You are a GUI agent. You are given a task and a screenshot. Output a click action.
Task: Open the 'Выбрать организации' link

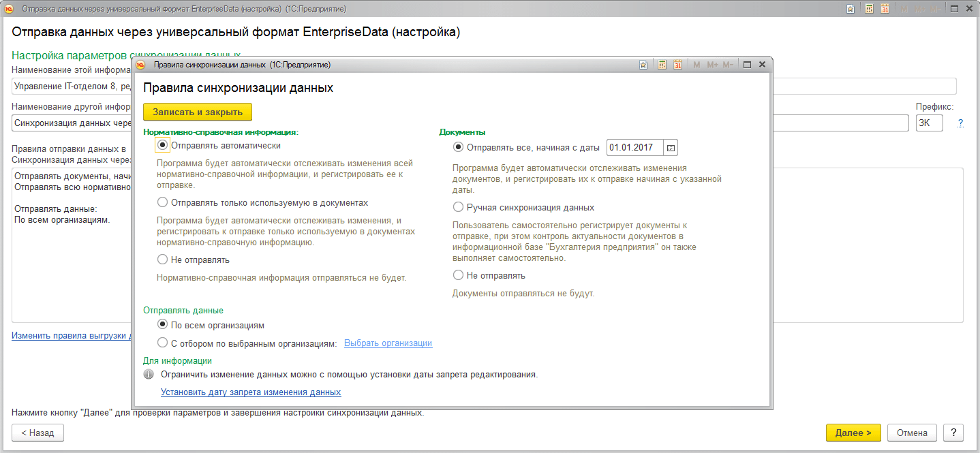388,343
